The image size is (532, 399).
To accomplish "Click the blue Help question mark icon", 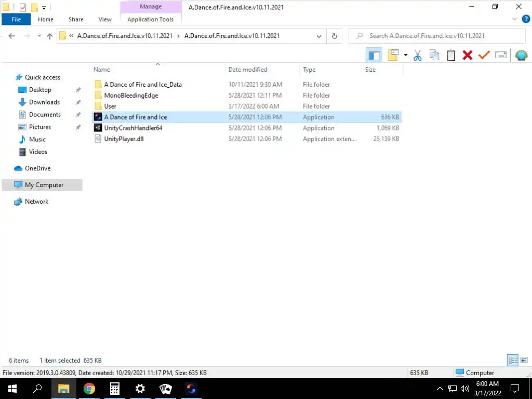I will coord(526,19).
